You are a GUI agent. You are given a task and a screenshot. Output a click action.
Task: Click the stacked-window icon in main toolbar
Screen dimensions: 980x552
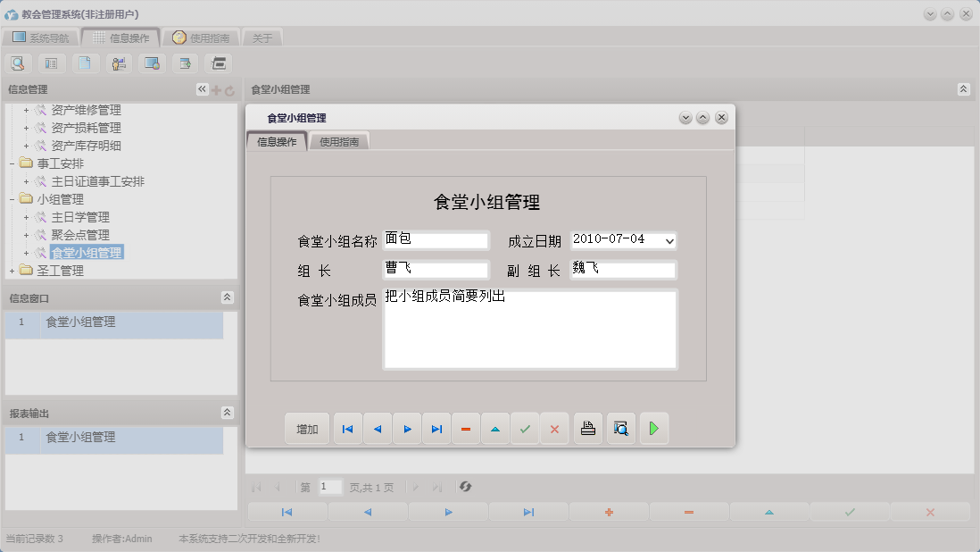219,63
